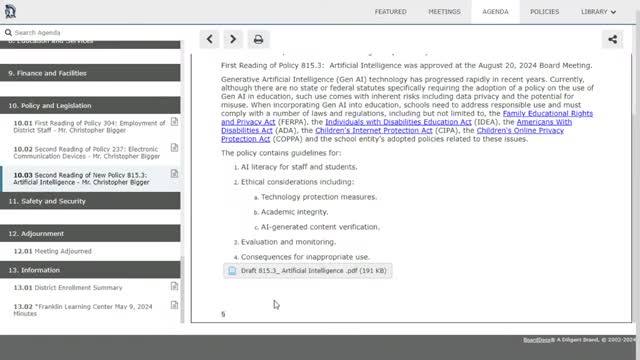Click 'Academic integrity.' list text
Image resolution: width=640 pixels, height=360 pixels.
coord(294,212)
